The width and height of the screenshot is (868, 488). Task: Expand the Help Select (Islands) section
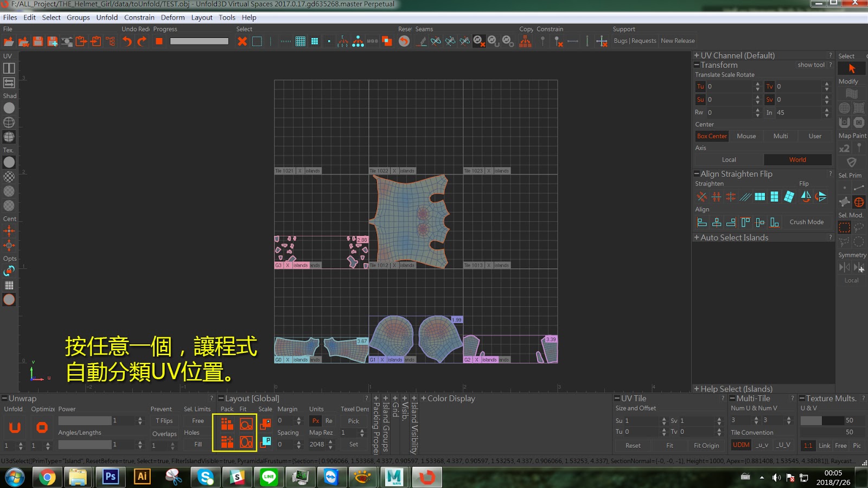tap(697, 389)
